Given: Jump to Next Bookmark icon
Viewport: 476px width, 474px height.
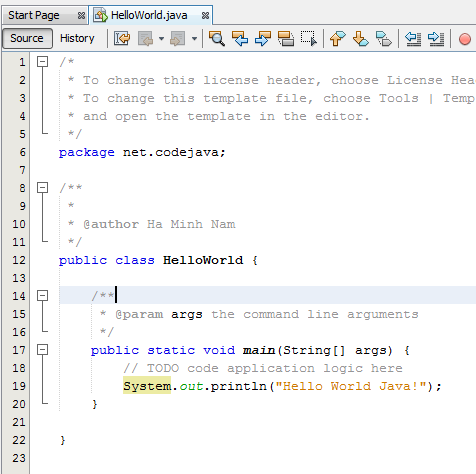Looking at the screenshot, I should [361, 38].
